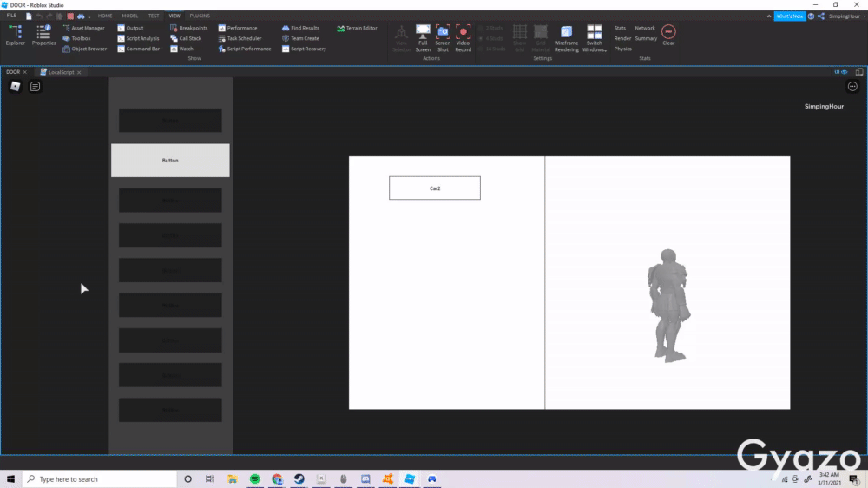Click the Clear stats icon

point(668,35)
